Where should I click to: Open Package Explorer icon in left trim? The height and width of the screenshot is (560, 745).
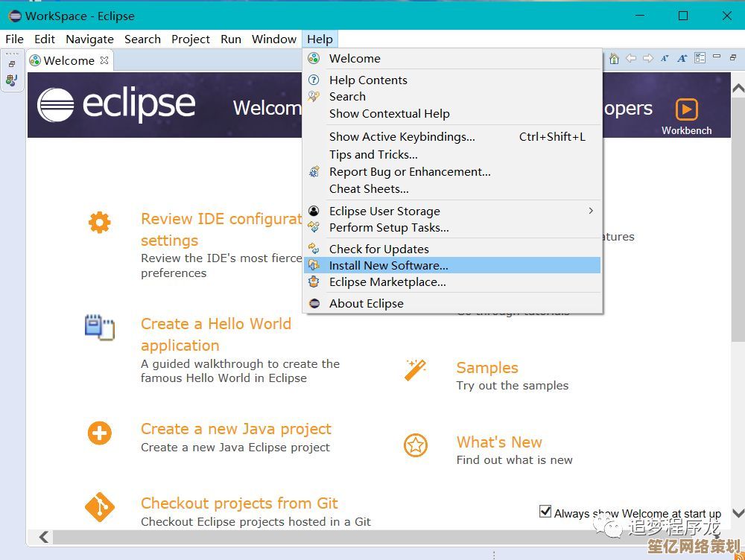pyautogui.click(x=11, y=80)
